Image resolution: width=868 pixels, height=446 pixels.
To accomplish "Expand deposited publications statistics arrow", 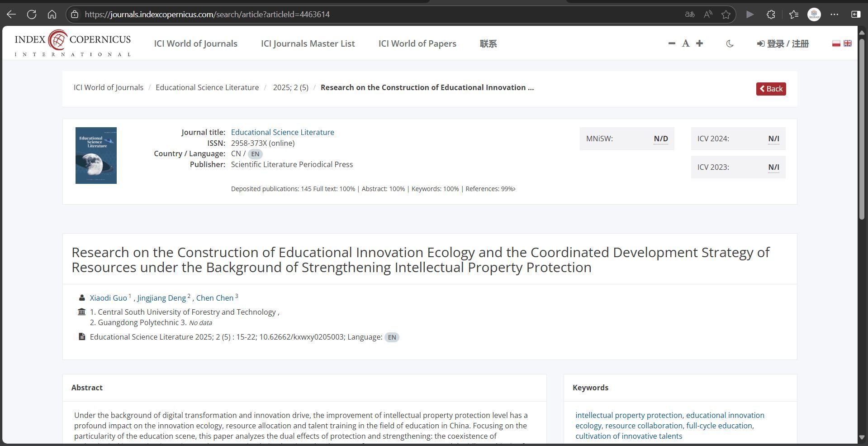I will (x=514, y=189).
